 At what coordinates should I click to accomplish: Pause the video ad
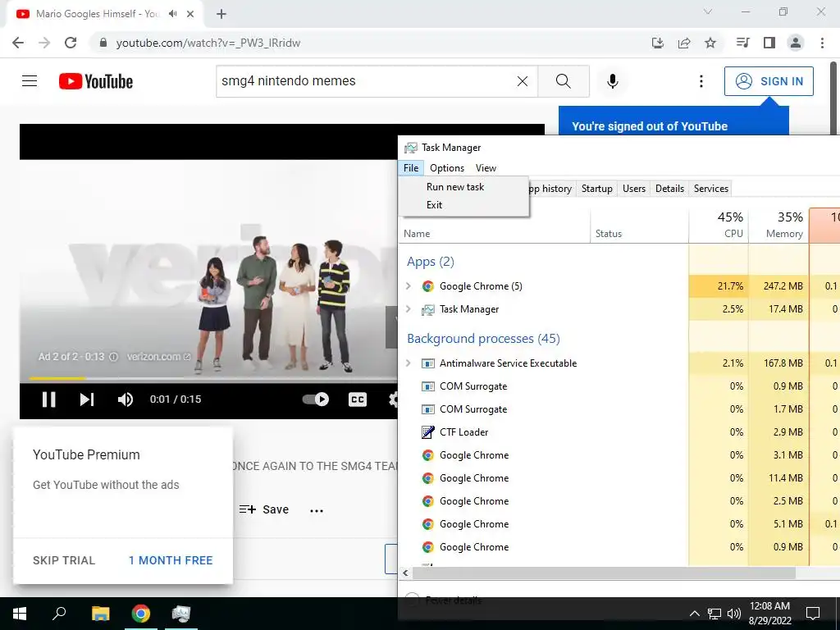point(48,399)
